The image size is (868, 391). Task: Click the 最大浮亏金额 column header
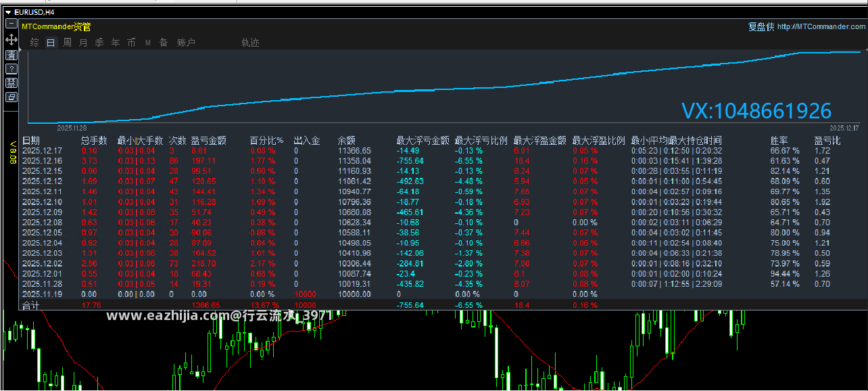click(x=423, y=141)
